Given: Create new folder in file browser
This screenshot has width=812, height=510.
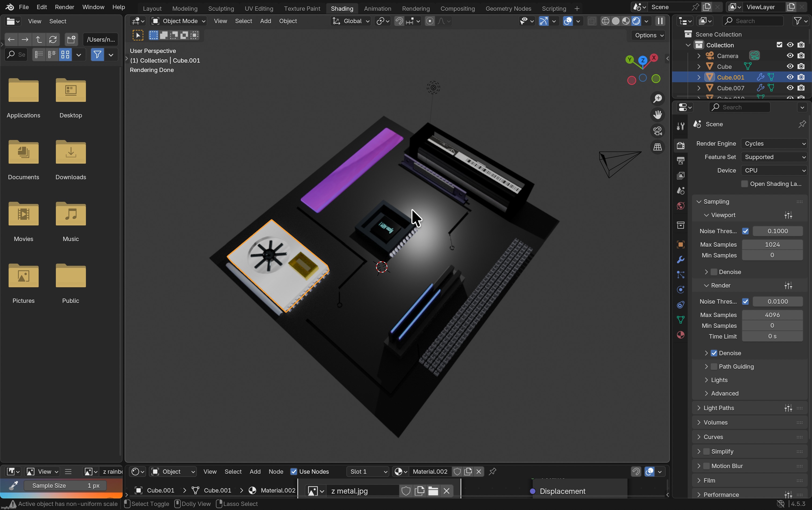Looking at the screenshot, I should 71,39.
